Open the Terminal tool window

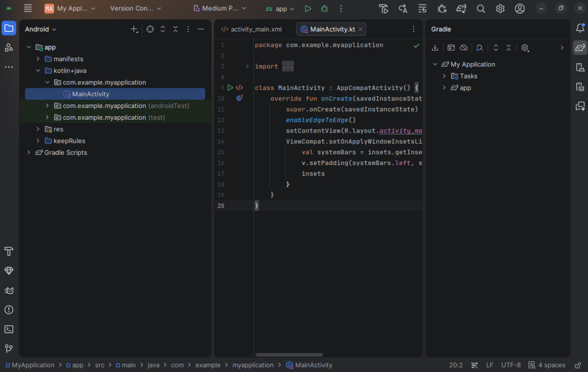point(9,329)
